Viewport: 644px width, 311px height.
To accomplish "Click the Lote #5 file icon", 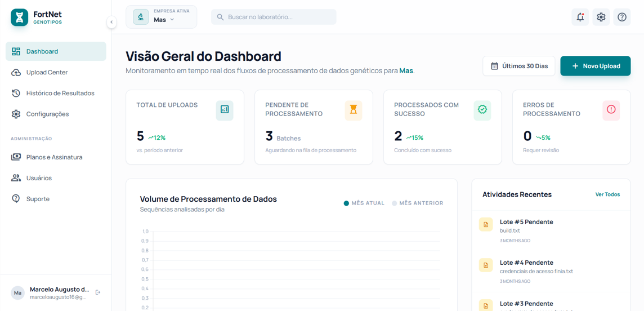I will coord(486,224).
